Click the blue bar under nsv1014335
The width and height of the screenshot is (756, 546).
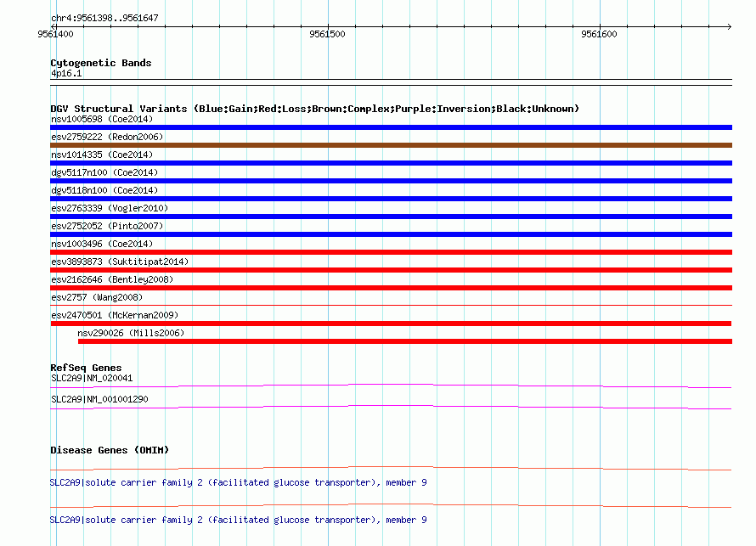[391, 163]
